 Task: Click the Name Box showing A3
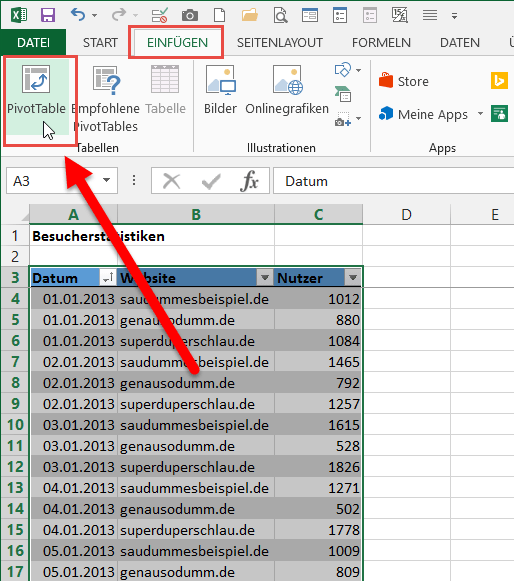(x=53, y=181)
